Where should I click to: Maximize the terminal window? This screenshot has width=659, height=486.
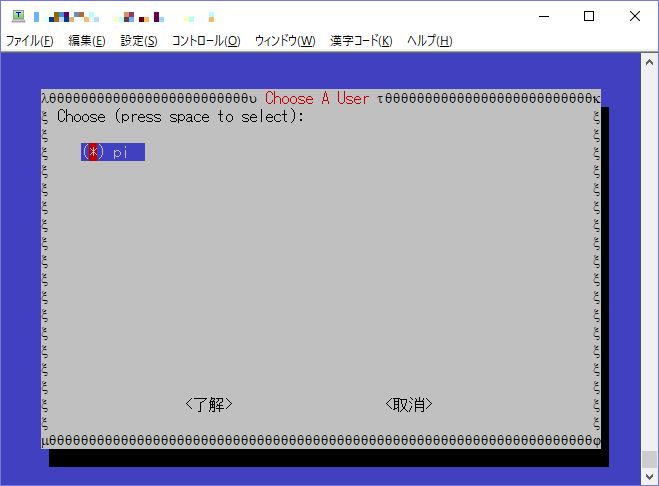click(x=589, y=16)
